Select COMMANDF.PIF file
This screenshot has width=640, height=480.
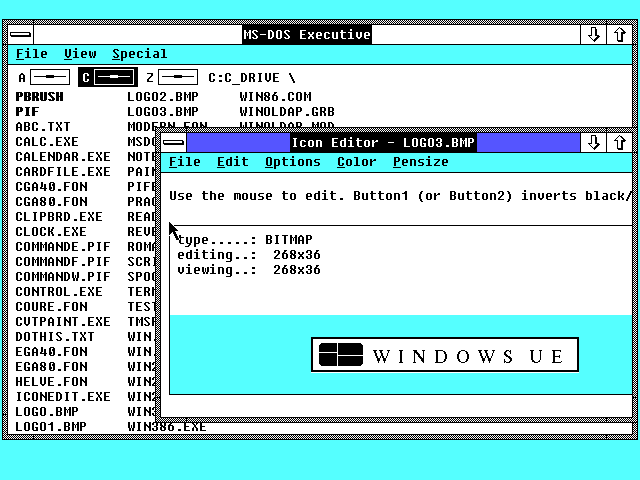tap(63, 262)
